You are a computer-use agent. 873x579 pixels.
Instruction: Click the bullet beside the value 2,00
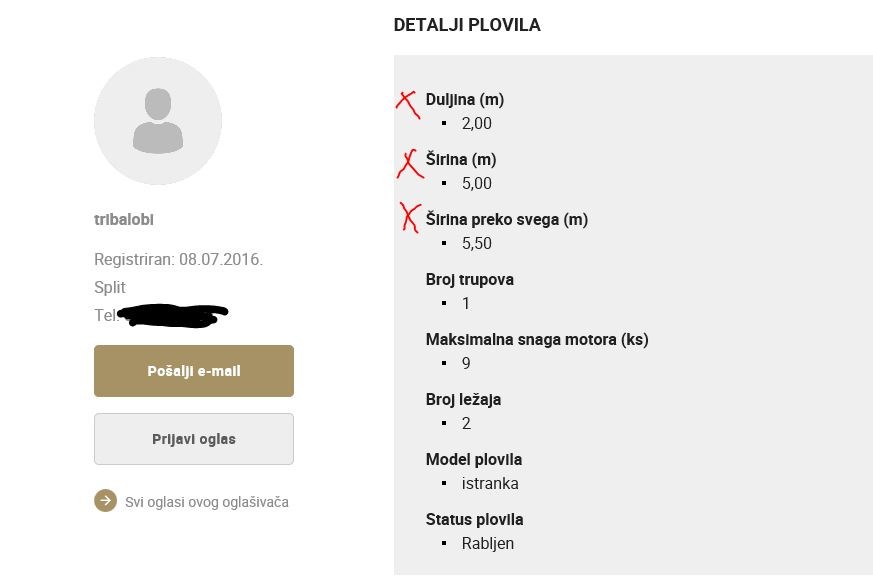coord(445,124)
